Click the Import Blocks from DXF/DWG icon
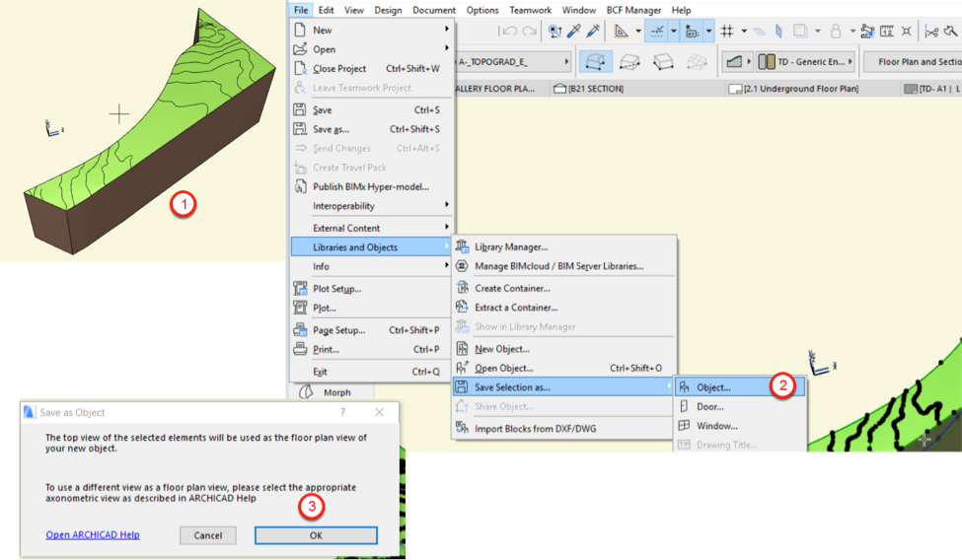This screenshot has width=962, height=560. pos(462,428)
